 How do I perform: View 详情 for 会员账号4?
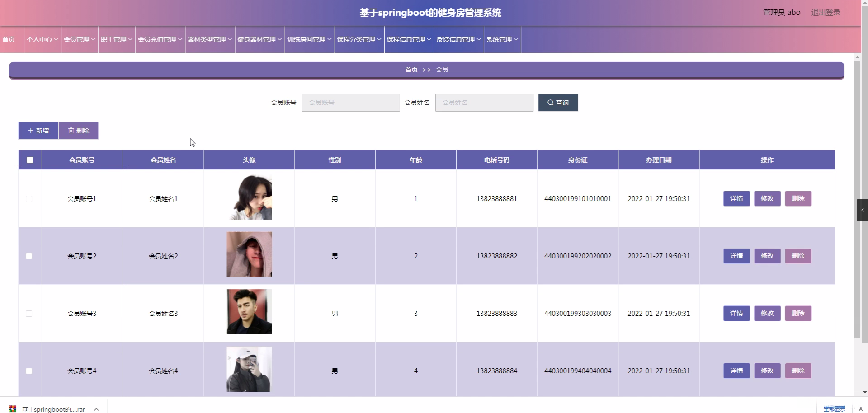coord(736,371)
